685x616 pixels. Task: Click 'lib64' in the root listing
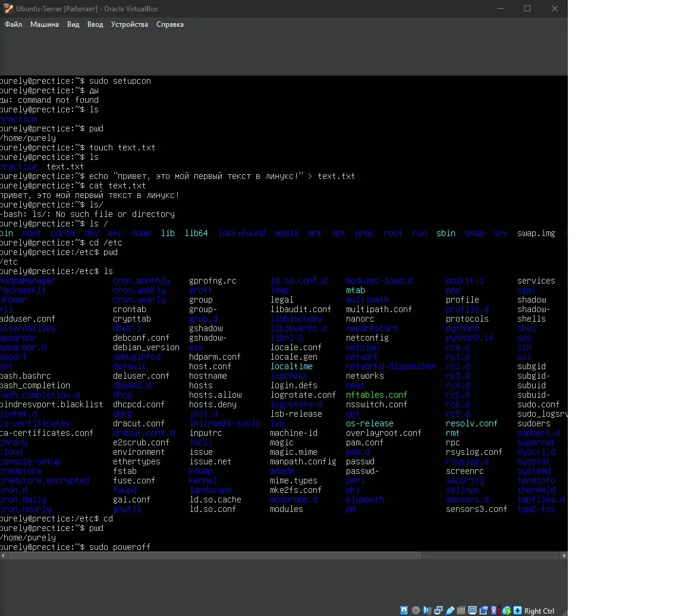point(196,233)
